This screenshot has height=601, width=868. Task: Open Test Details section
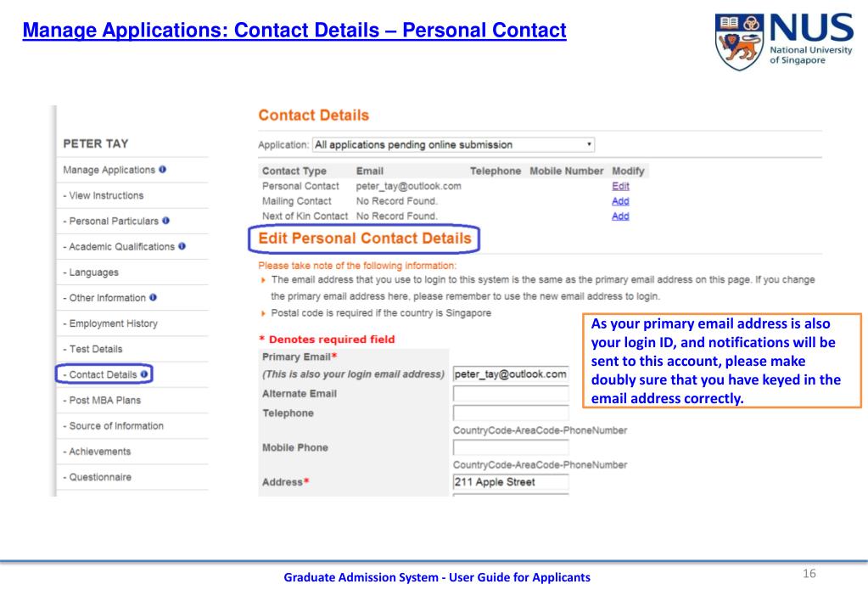[93, 349]
